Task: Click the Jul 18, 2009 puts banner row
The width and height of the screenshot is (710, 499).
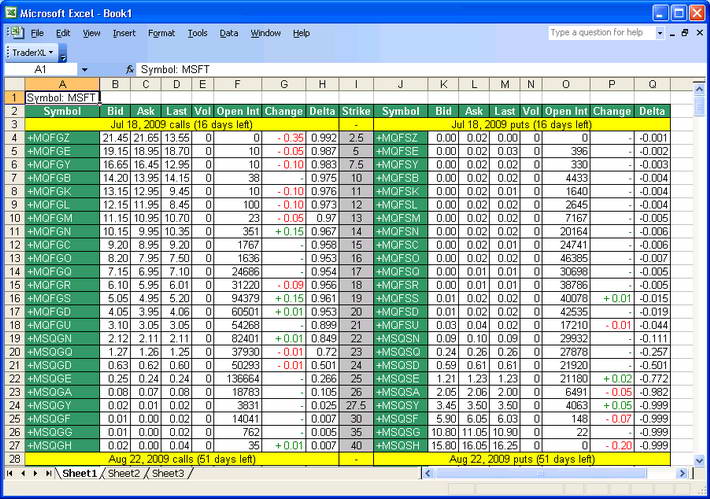Action: pos(522,125)
